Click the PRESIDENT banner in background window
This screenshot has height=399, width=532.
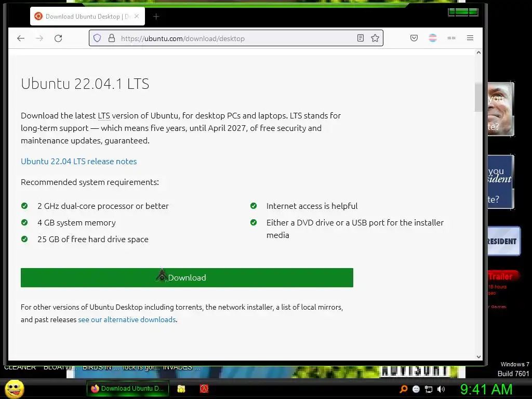click(x=503, y=241)
